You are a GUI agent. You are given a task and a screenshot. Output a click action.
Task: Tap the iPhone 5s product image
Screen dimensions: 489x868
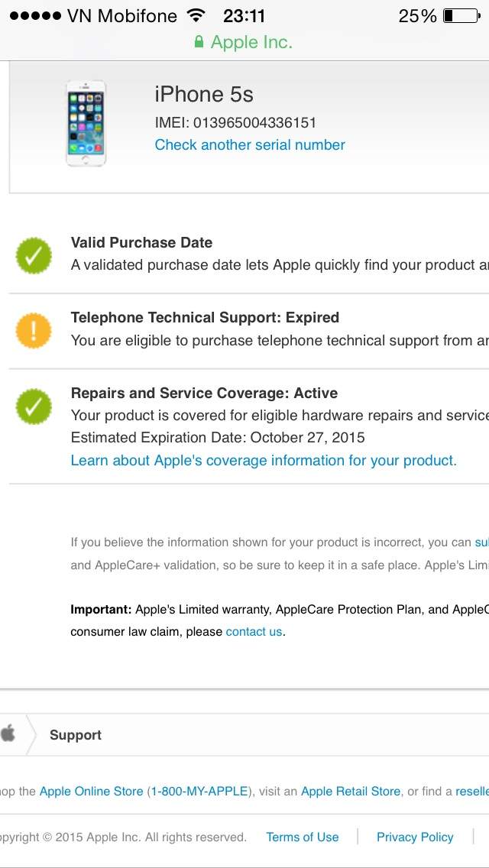pyautogui.click(x=86, y=124)
